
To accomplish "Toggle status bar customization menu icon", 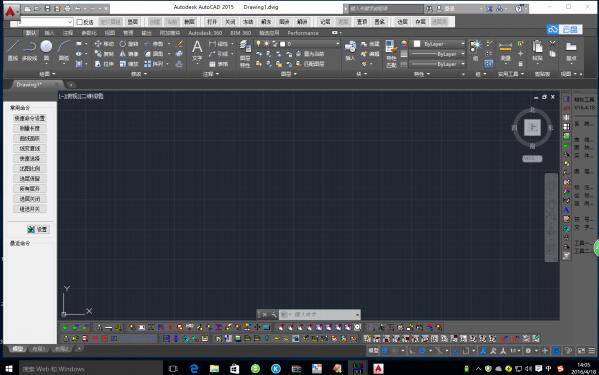I will (x=591, y=351).
